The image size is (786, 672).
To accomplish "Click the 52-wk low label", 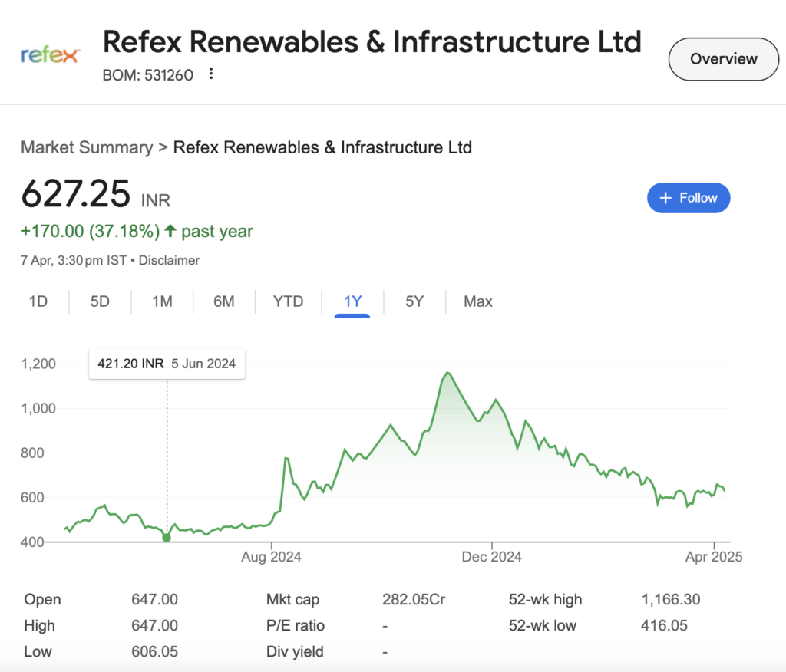I will (x=543, y=625).
